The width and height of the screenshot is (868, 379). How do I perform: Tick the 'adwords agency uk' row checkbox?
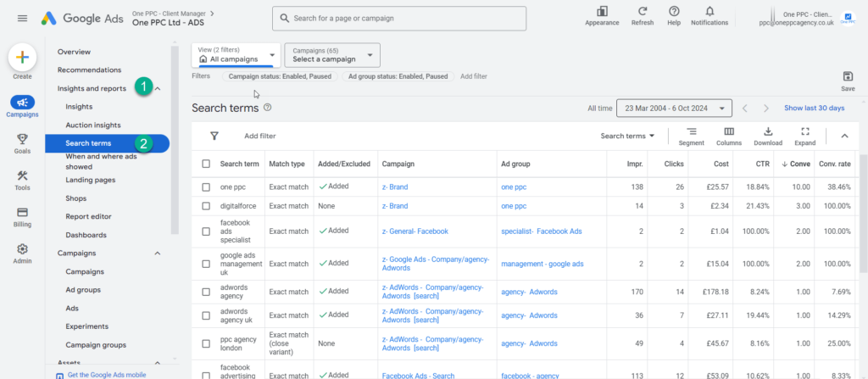206,315
